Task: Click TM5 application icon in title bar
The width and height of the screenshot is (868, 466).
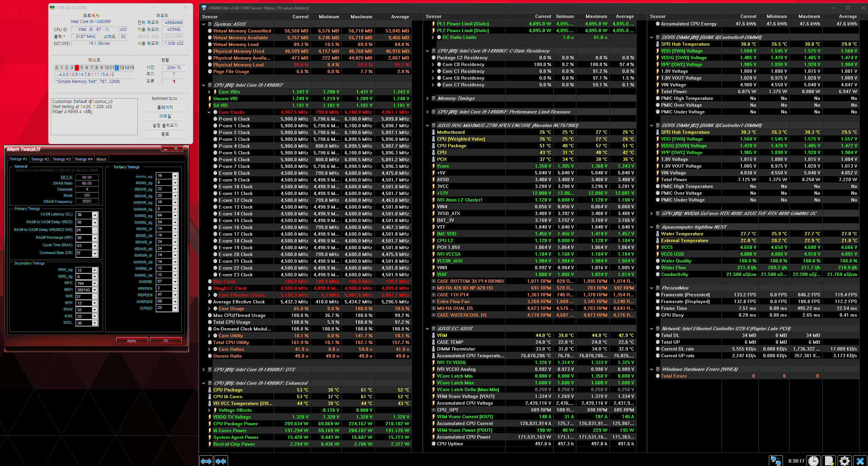Action: pyautogui.click(x=52, y=7)
